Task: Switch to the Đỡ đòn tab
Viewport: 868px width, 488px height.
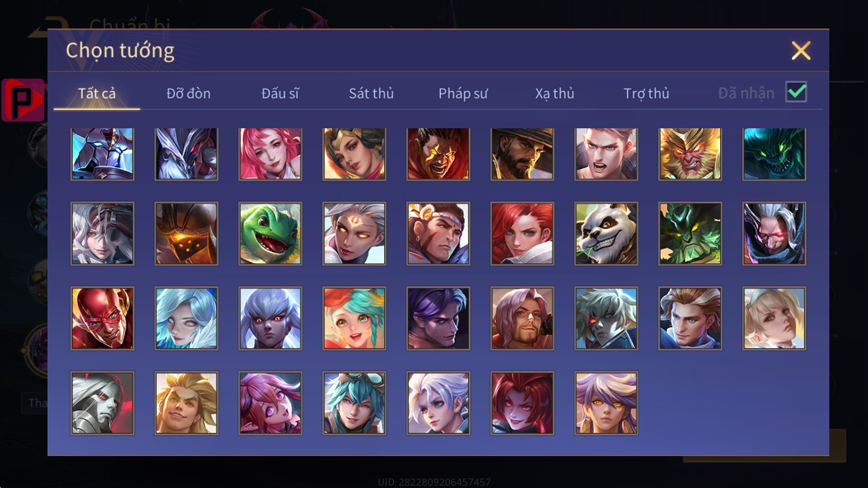Action: 189,94
